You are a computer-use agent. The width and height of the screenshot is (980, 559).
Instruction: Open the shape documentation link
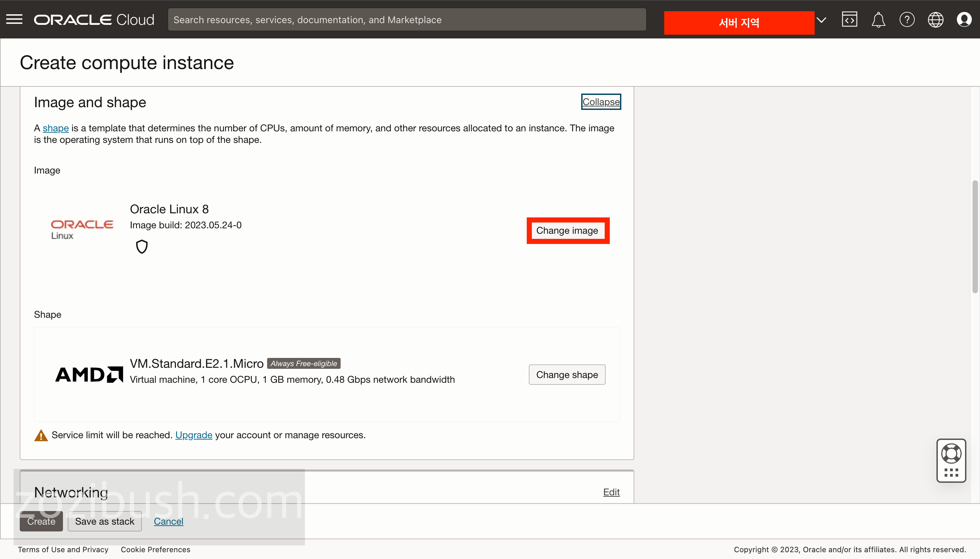56,128
